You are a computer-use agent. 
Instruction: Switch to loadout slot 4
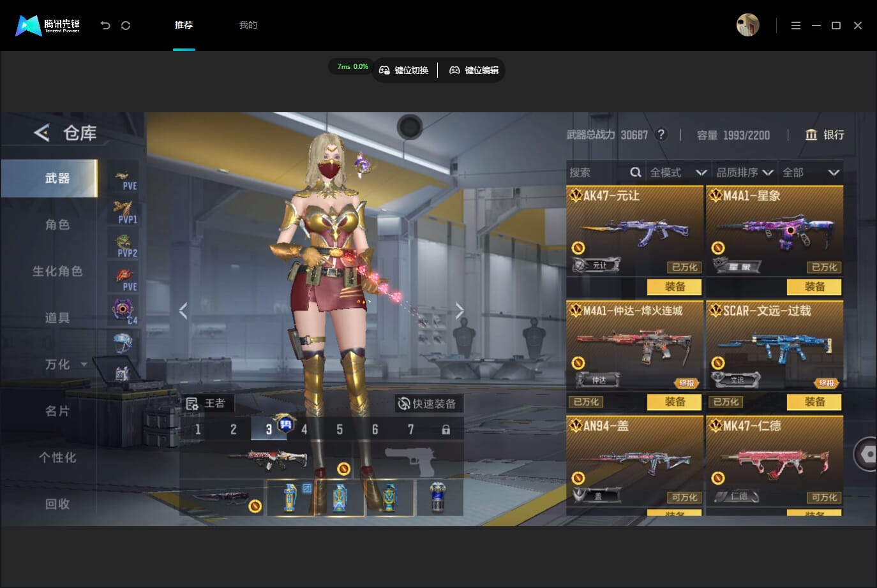[304, 429]
